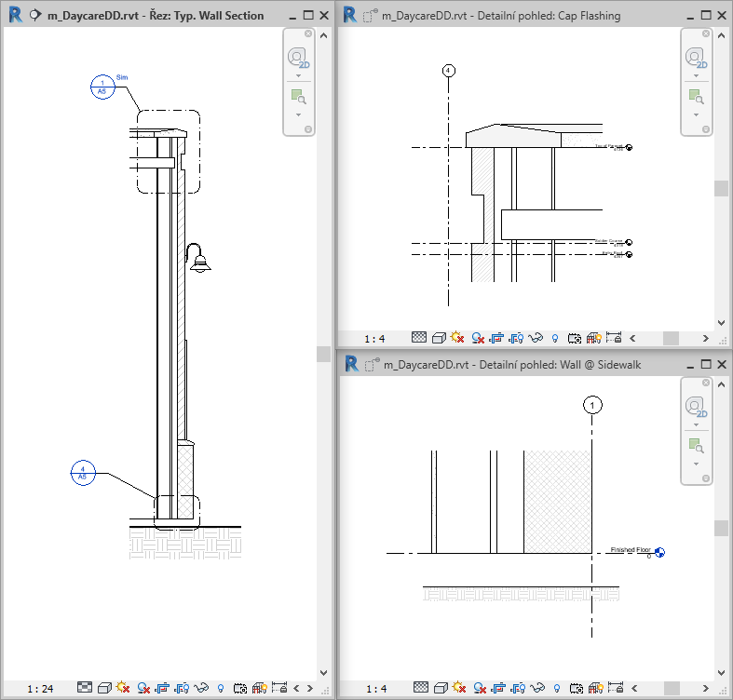Expand zoom options in Wall Section view
The image size is (733, 700).
(299, 114)
